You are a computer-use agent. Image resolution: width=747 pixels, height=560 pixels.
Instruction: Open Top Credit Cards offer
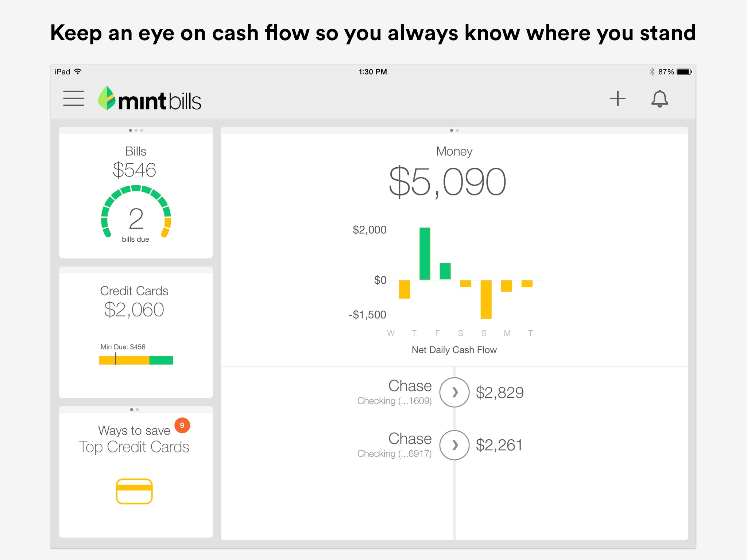click(x=134, y=447)
